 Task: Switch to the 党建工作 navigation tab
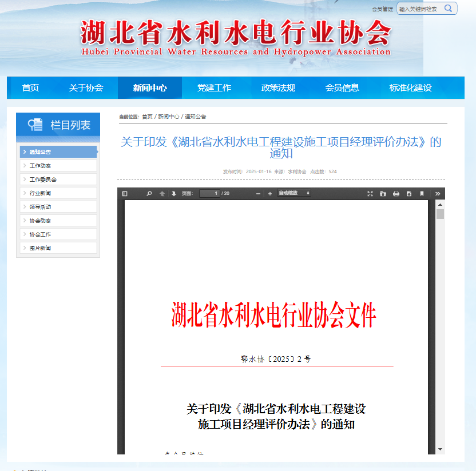[214, 87]
